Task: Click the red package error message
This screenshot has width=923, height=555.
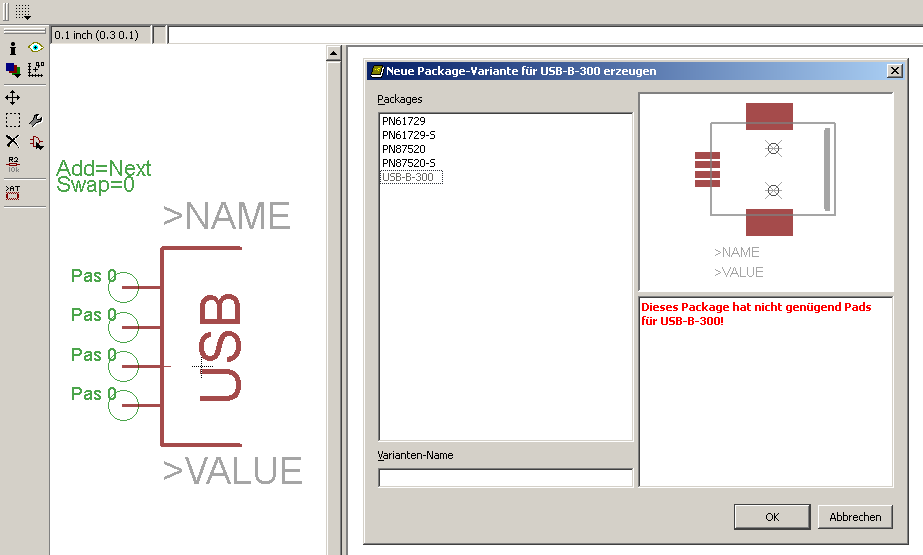Action: pyautogui.click(x=756, y=314)
